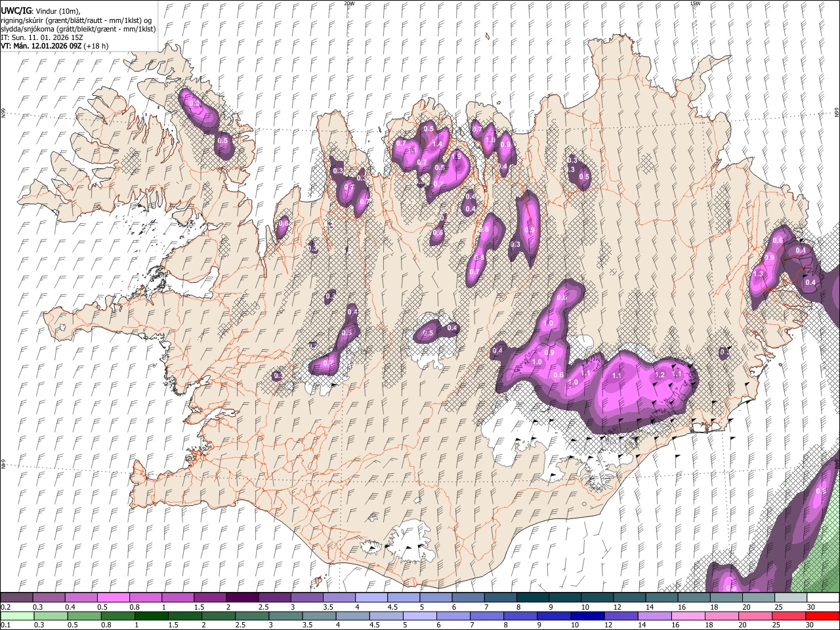Screen dimensions: 840x630
Task: Click the white 30 swatch in upper row
Action: click(x=823, y=598)
